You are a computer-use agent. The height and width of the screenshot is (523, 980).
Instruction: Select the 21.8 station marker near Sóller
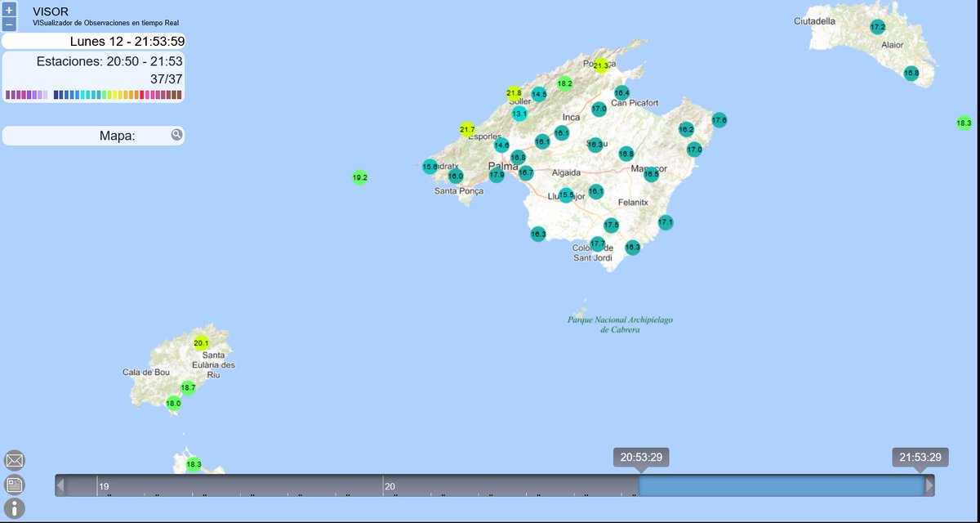(514, 93)
